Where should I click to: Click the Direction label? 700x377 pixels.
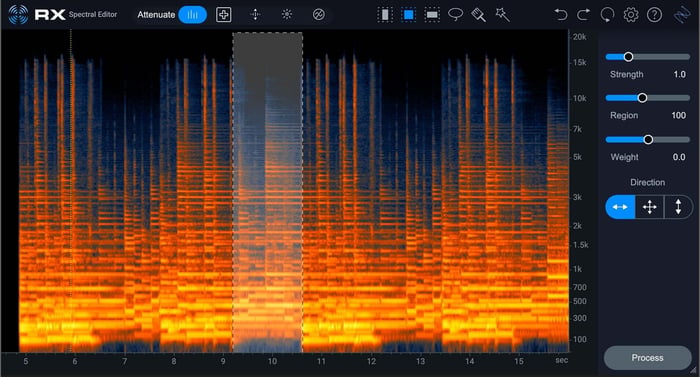(647, 182)
